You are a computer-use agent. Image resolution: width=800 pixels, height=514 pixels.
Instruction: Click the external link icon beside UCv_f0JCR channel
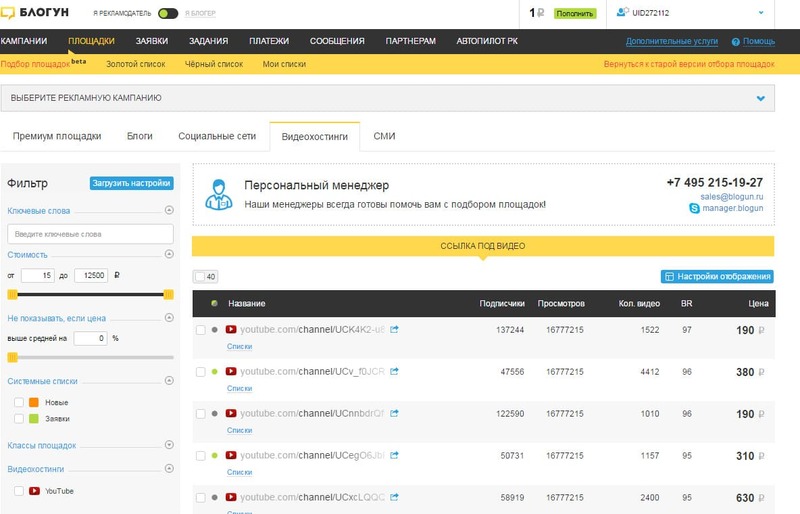(x=394, y=371)
